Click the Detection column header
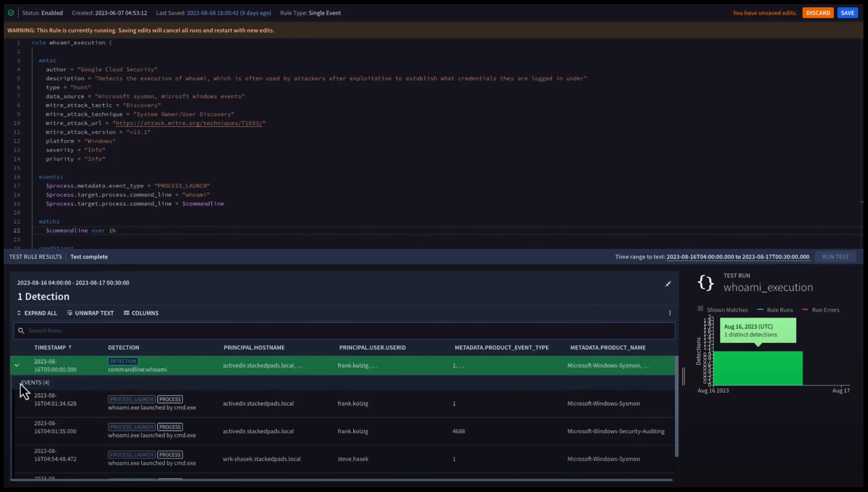 click(124, 348)
